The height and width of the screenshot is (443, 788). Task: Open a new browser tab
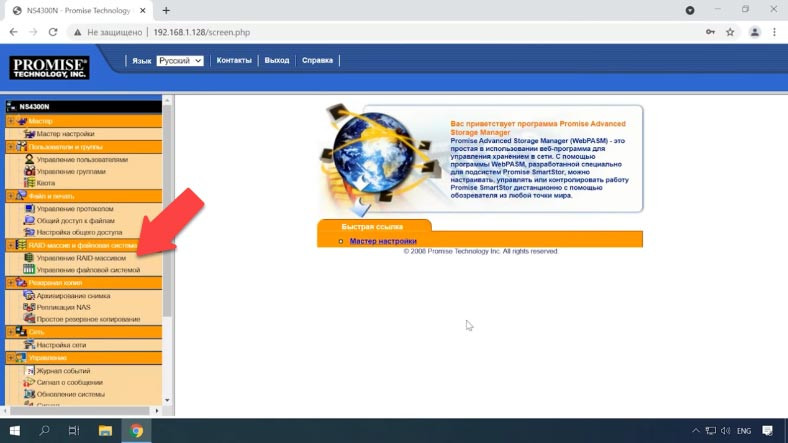166,11
